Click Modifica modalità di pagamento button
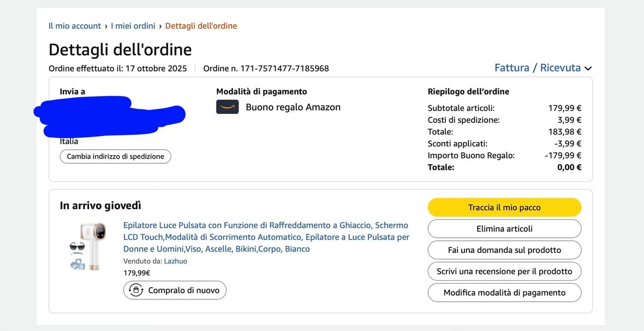The height and width of the screenshot is (331, 644). (504, 293)
